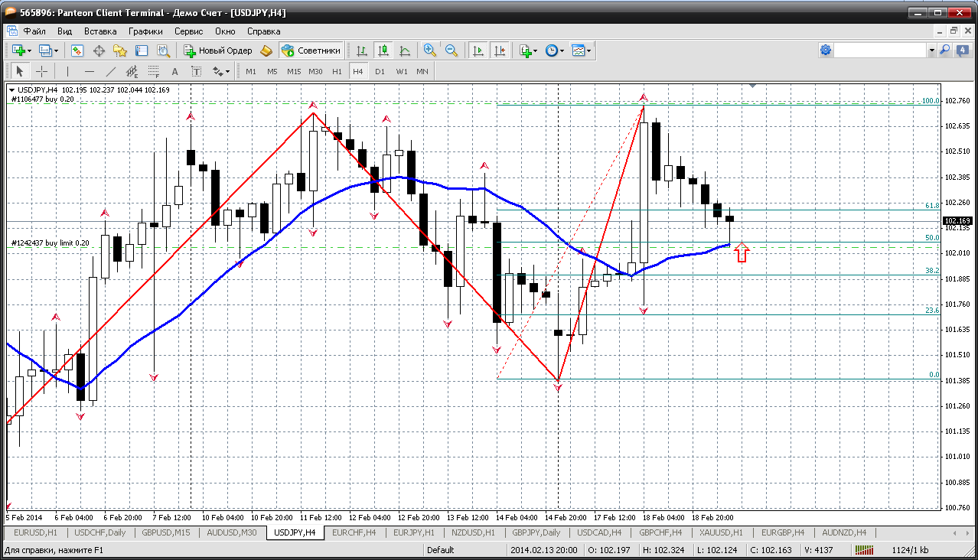Select the Horizontal Line drawing tool
This screenshot has width=978, height=560.
coord(89,71)
